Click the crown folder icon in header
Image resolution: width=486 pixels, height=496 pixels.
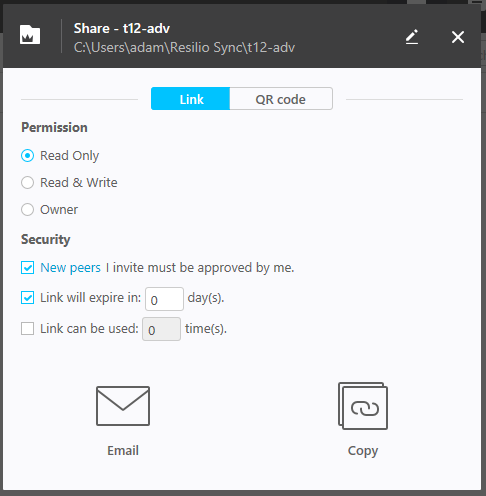point(30,35)
